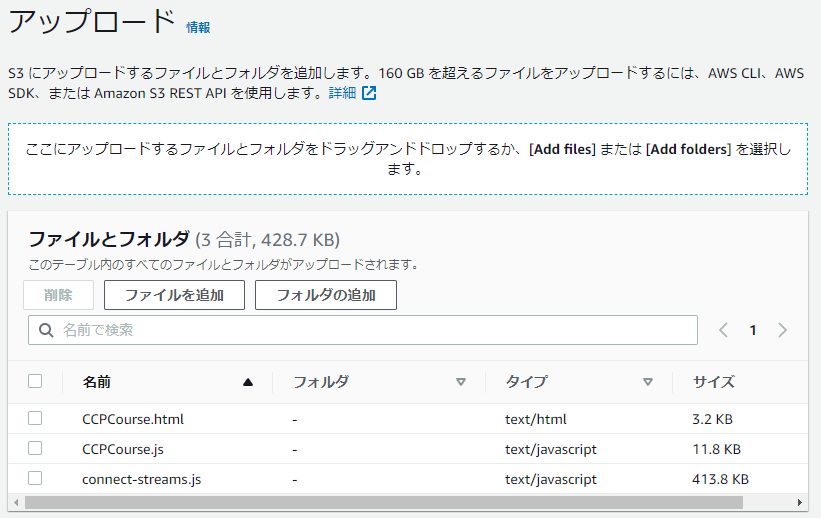
Task: Sort by 名前 using the ascending arrow
Action: [248, 382]
